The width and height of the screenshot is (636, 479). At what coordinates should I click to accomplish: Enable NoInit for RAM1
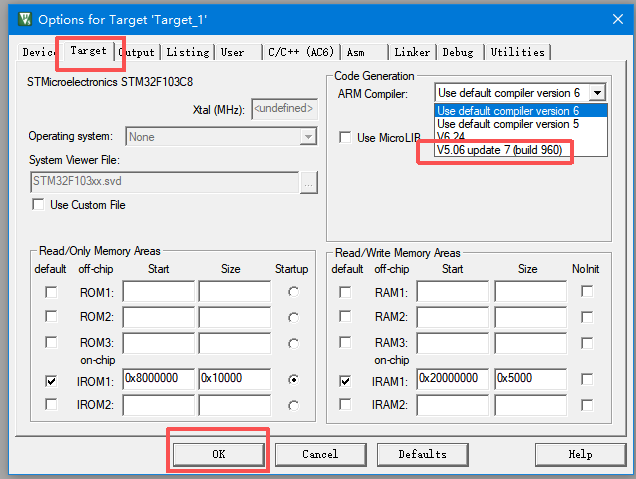click(587, 291)
